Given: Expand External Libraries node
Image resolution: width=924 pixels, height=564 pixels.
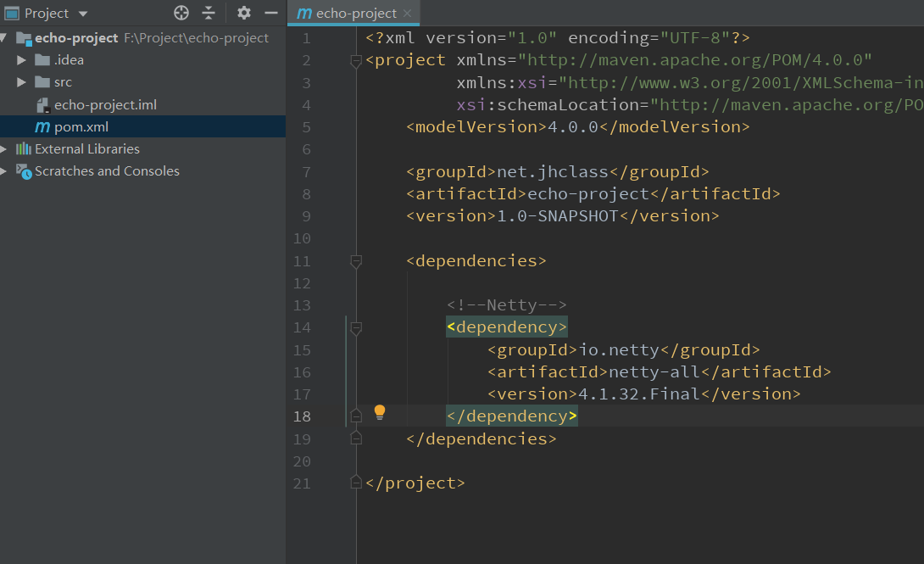Looking at the screenshot, I should (x=3, y=149).
